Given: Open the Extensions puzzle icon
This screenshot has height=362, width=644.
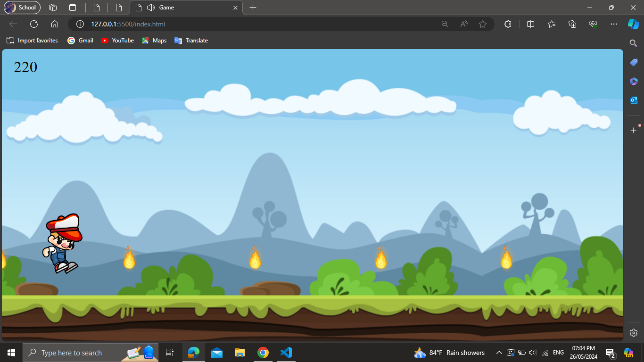Looking at the screenshot, I should [x=508, y=24].
